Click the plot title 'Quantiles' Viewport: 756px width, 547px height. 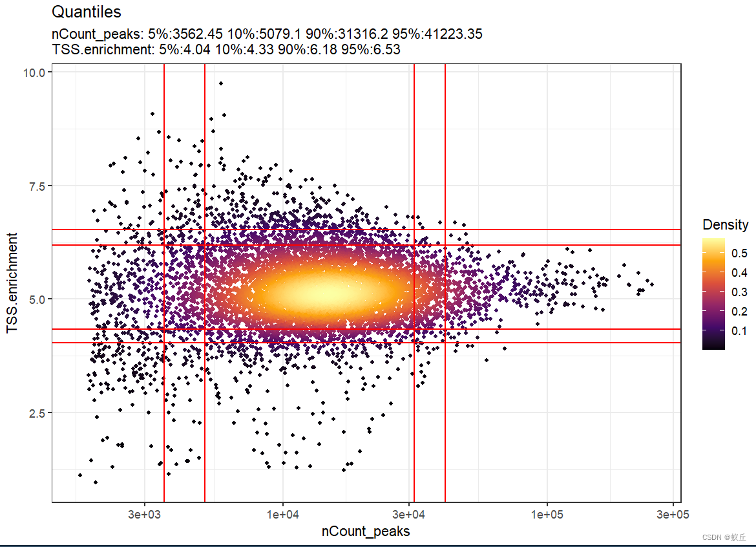[85, 12]
